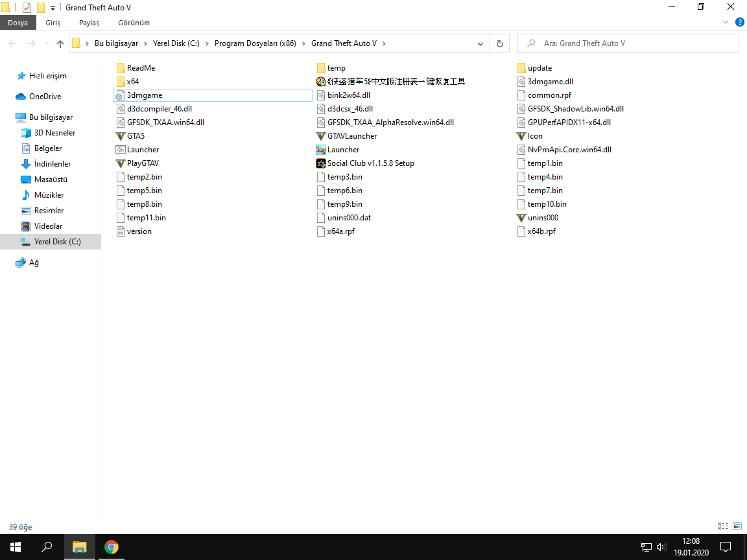This screenshot has width=747, height=560.
Task: Open the Görünüm ribbon tab
Action: point(134,23)
